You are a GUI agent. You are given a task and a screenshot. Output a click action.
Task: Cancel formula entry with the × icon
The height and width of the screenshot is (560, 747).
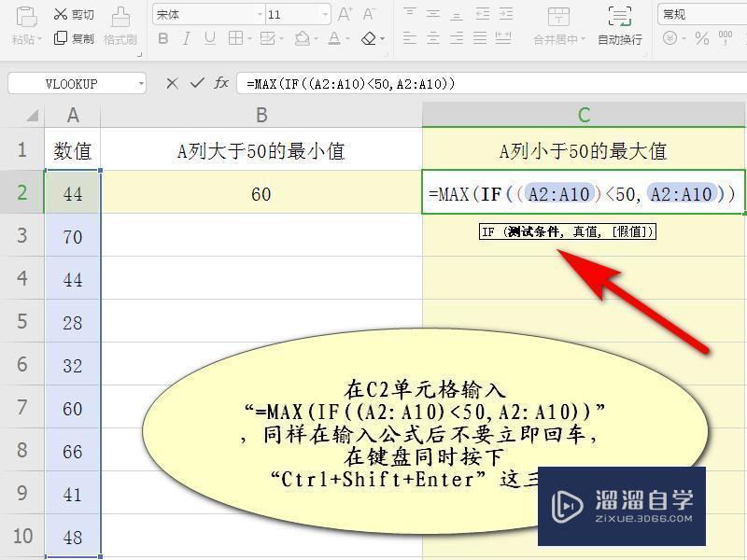coord(174,81)
